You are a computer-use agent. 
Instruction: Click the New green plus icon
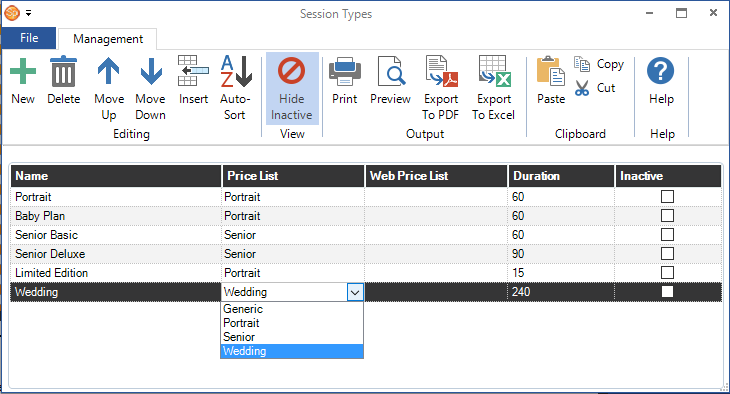click(22, 71)
